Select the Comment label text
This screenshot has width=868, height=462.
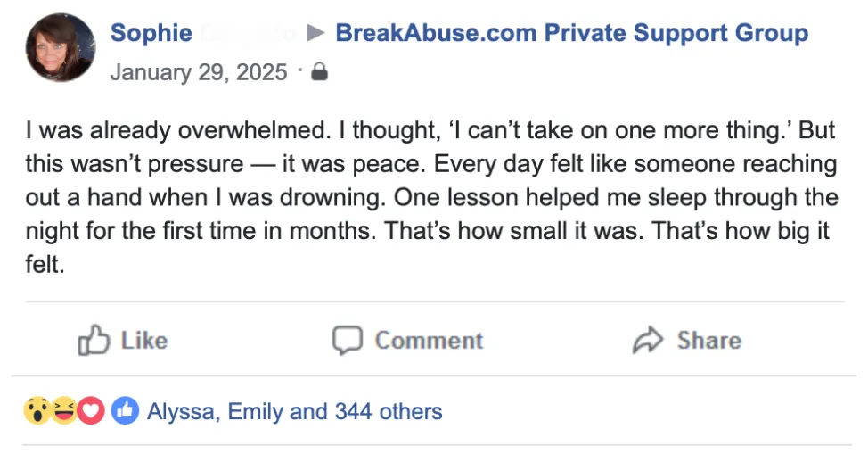click(429, 340)
